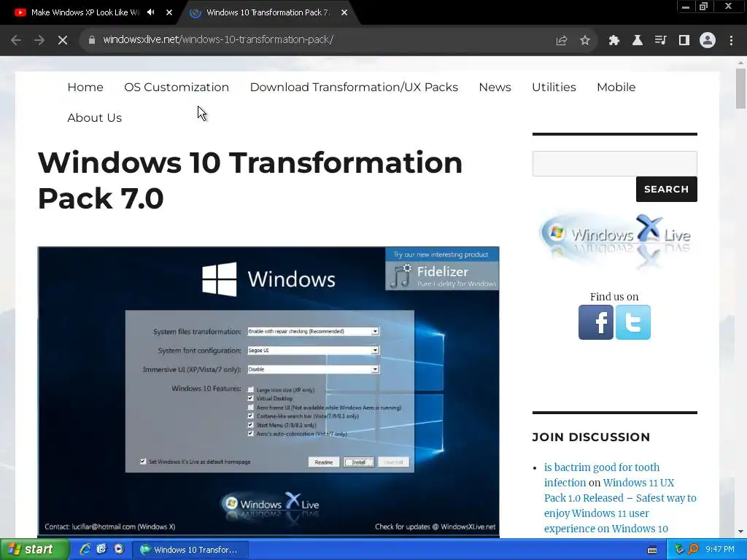Expand System font configuration dropdown

375,351
